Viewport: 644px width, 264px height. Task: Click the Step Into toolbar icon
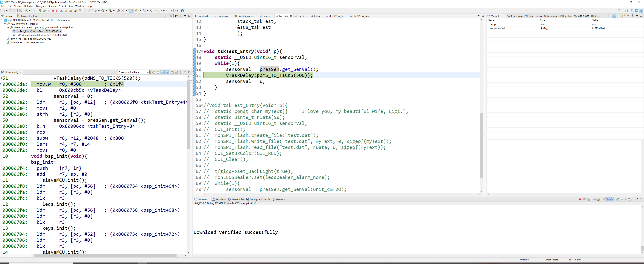pyautogui.click(x=62, y=11)
